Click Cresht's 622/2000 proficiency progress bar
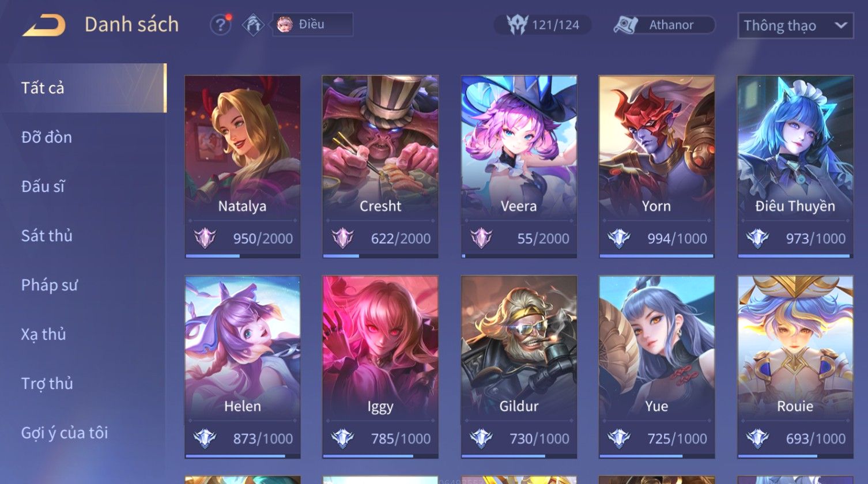The width and height of the screenshot is (868, 484). (x=380, y=256)
